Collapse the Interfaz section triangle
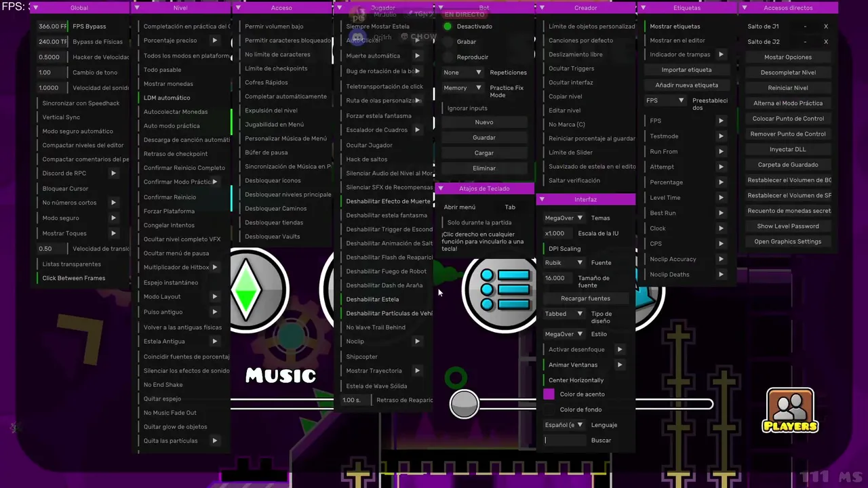868x488 pixels. click(541, 199)
